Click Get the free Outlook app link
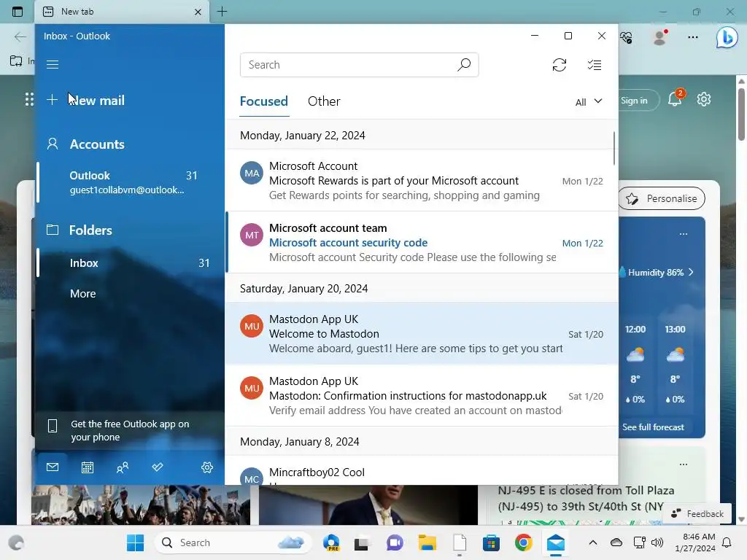 pyautogui.click(x=130, y=430)
